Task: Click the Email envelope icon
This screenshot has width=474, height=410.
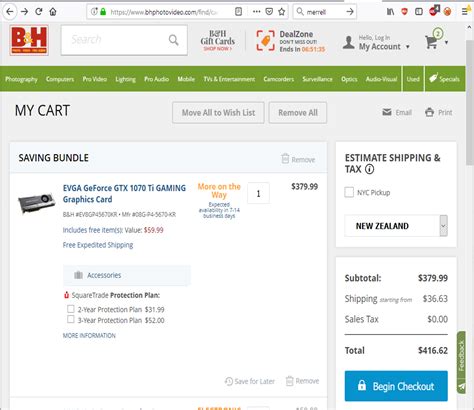Action: (387, 112)
